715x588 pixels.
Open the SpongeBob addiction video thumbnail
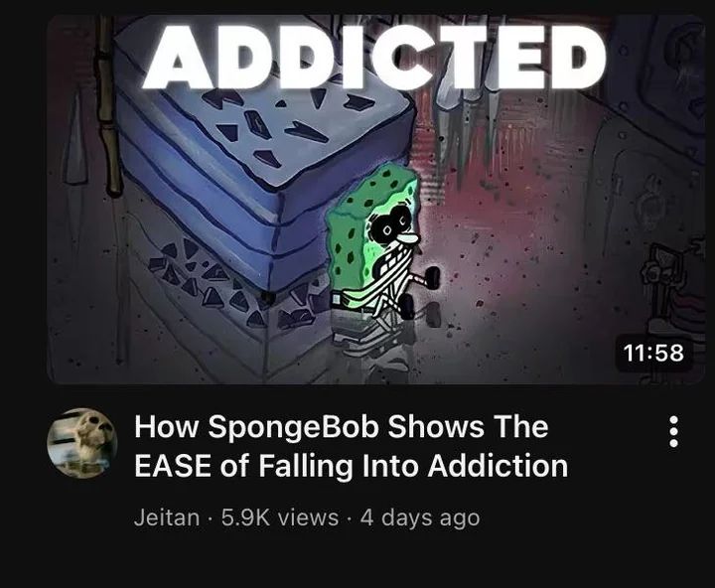point(375,200)
